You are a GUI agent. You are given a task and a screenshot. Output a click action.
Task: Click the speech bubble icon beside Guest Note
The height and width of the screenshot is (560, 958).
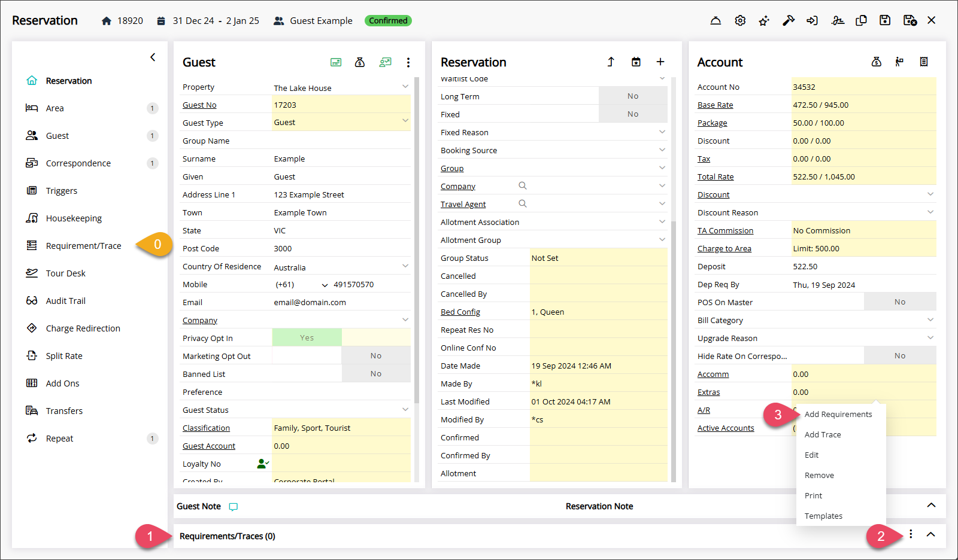[234, 507]
